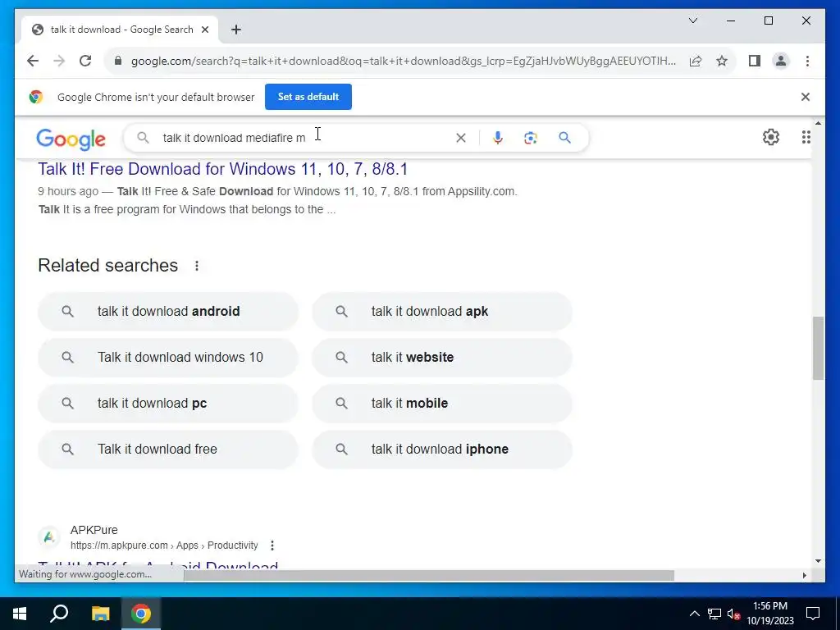Open the tab search chevron
The image size is (840, 630).
pos(693,21)
